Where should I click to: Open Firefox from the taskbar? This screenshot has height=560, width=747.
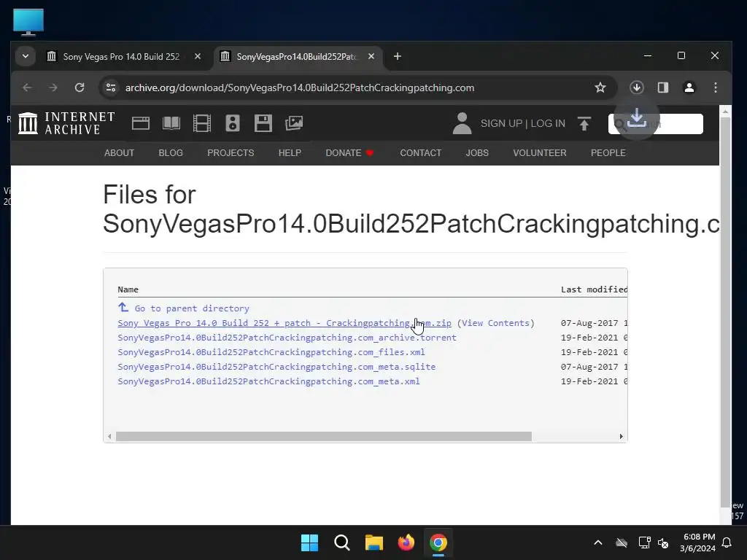406,542
